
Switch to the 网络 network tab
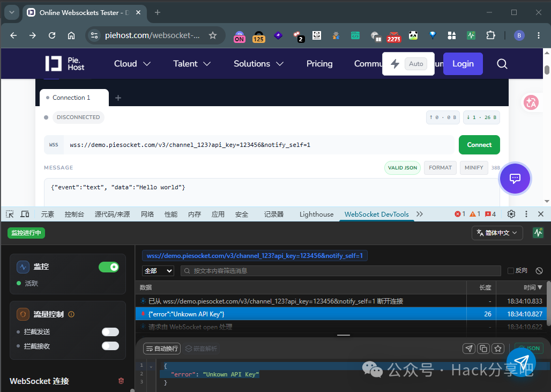pyautogui.click(x=147, y=214)
